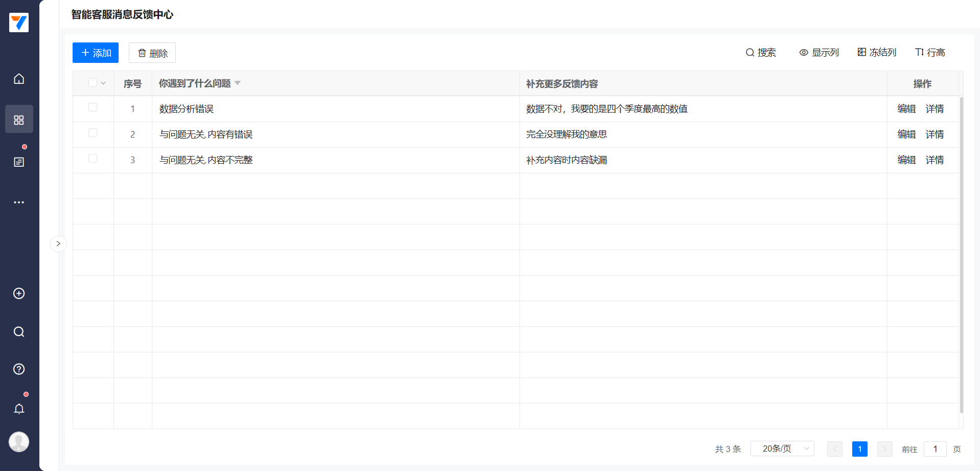Check the checkbox for row 1
The height and width of the screenshot is (471, 980).
(x=93, y=107)
